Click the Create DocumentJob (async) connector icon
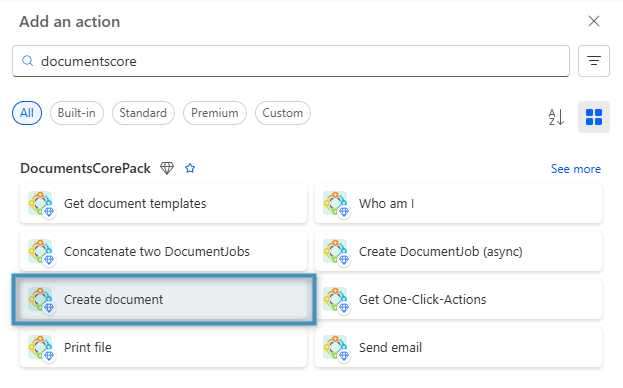 tap(336, 252)
